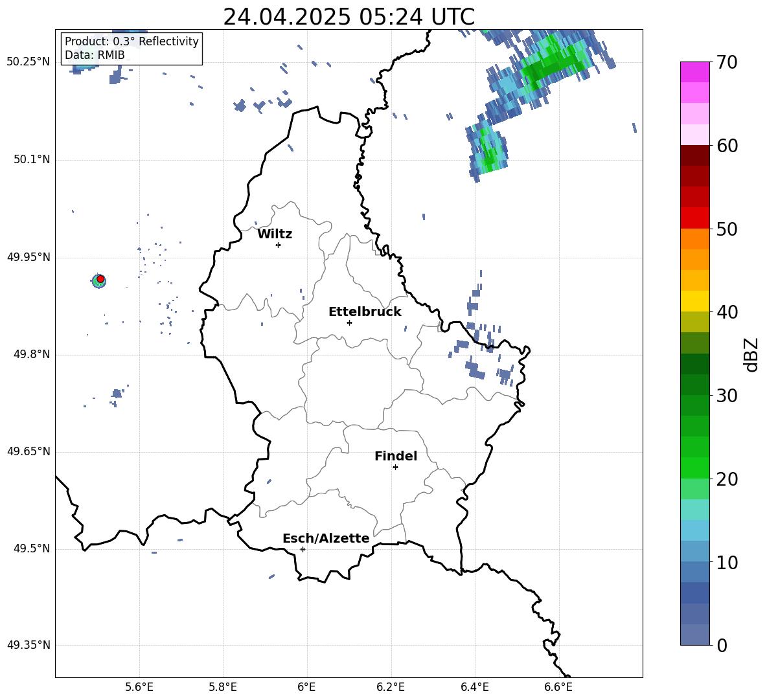Click the 50.25°N latitude label
This screenshot has height=700, width=767.
29,62
